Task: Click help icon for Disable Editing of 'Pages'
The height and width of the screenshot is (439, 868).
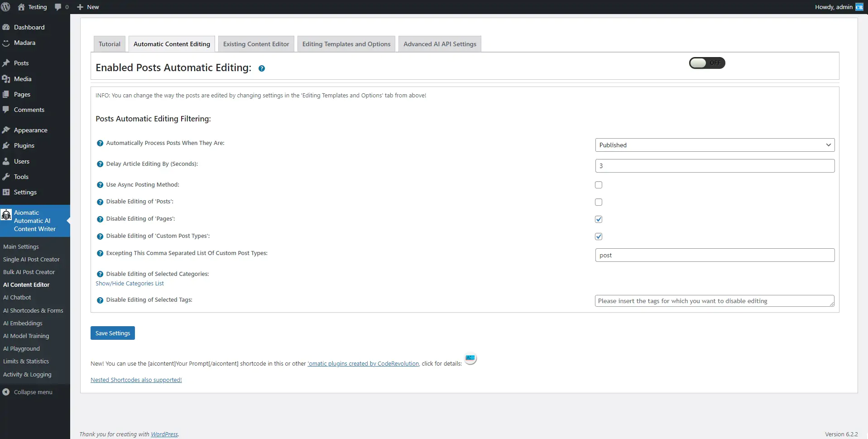Action: point(100,219)
